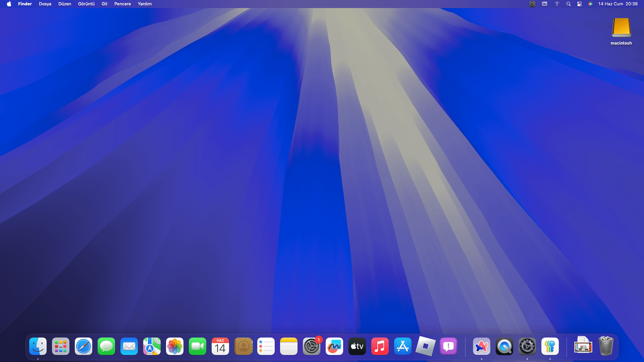Click the Wi-Fi status menu icon
This screenshot has width=644, height=362.
pos(557,4)
